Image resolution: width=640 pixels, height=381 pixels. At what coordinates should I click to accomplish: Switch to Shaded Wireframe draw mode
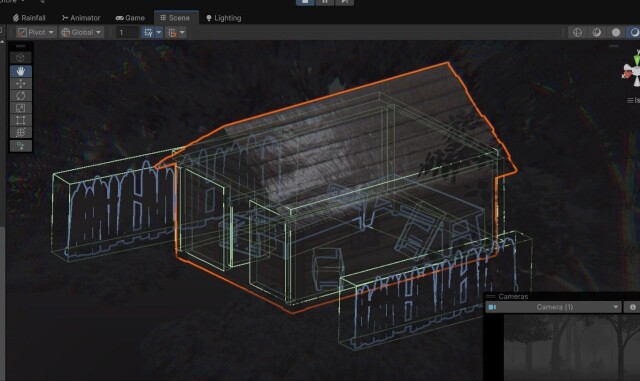point(596,32)
